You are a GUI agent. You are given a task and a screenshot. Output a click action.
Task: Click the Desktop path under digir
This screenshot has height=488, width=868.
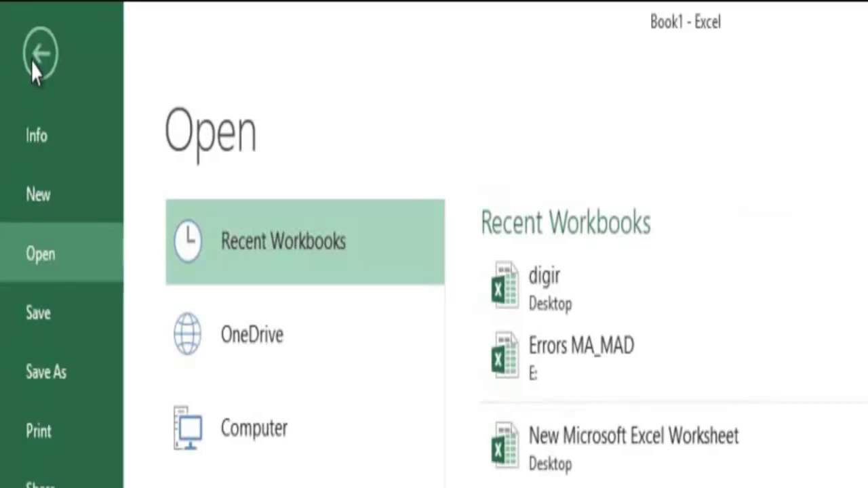coord(550,304)
